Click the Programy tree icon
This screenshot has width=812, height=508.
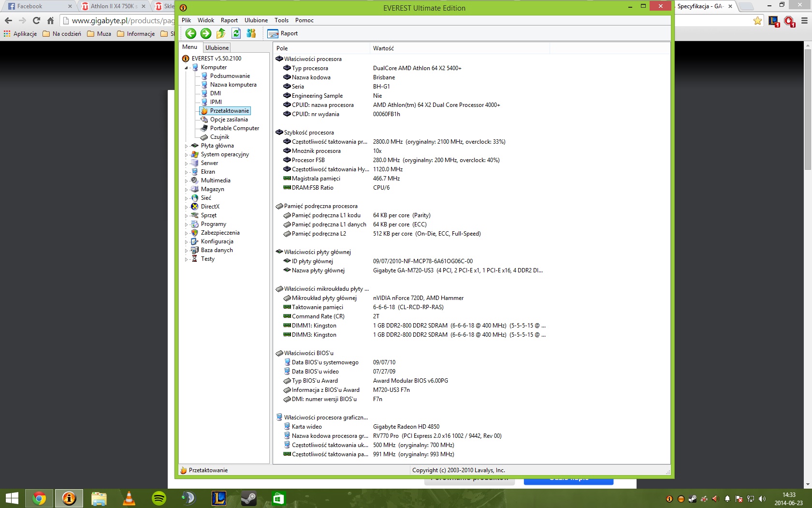coord(195,224)
